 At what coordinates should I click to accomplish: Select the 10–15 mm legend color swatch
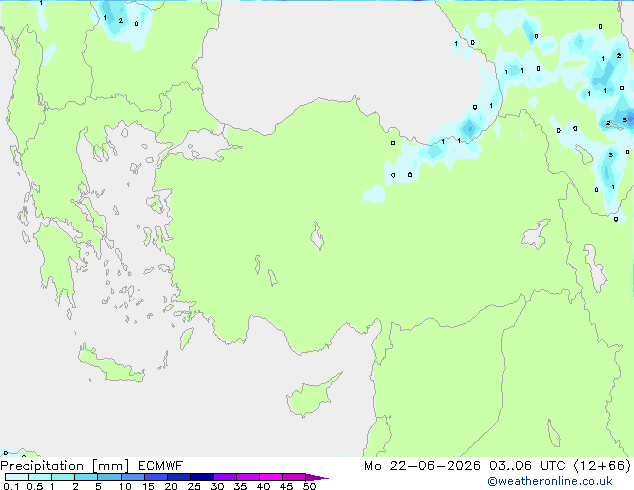click(132, 477)
